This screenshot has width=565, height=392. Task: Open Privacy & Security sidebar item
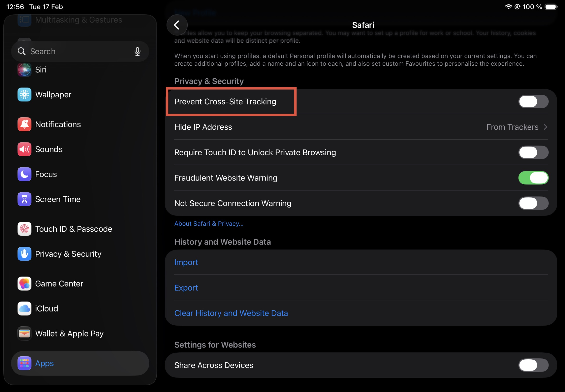68,254
